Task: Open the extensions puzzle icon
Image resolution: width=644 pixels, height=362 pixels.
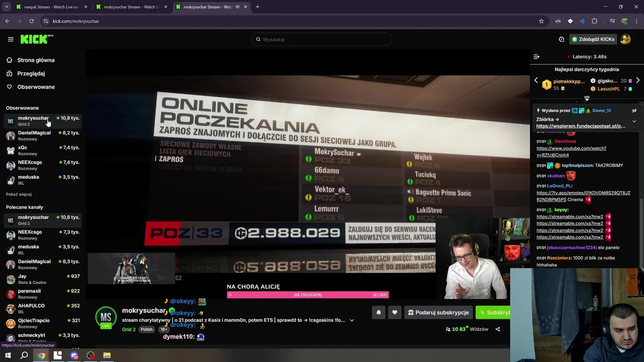Action: point(595,21)
